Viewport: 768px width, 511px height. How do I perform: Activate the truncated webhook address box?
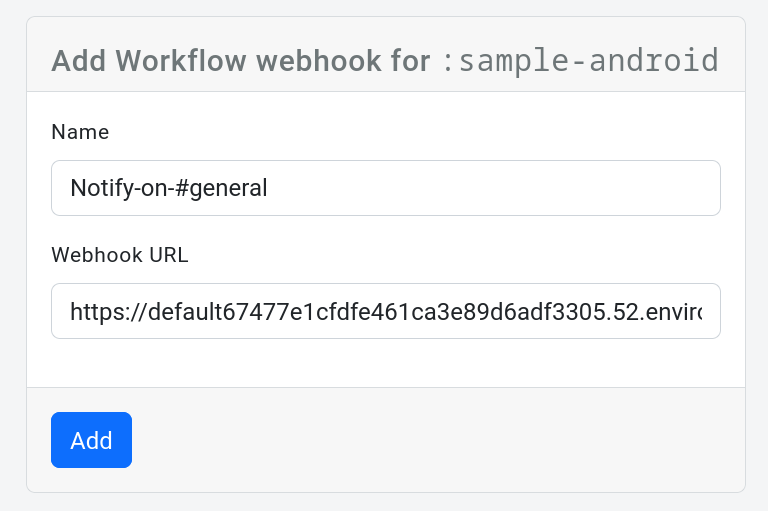tap(385, 311)
